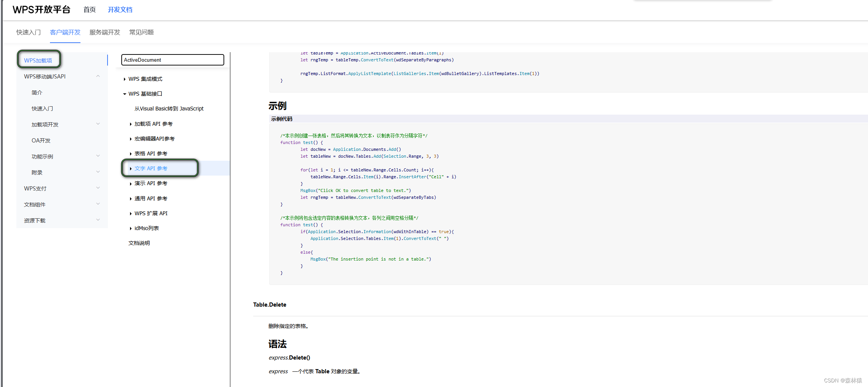Image resolution: width=868 pixels, height=387 pixels.
Task: Open the 开发文档 top navigation item
Action: pos(120,10)
